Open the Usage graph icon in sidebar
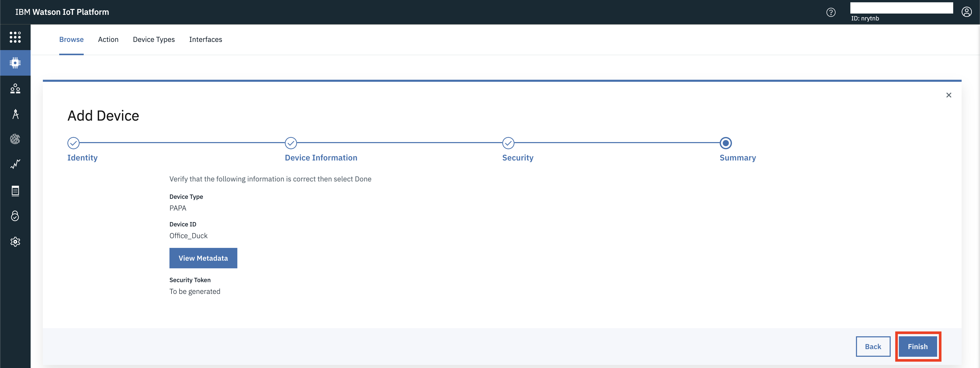This screenshot has height=368, width=980. click(x=15, y=164)
